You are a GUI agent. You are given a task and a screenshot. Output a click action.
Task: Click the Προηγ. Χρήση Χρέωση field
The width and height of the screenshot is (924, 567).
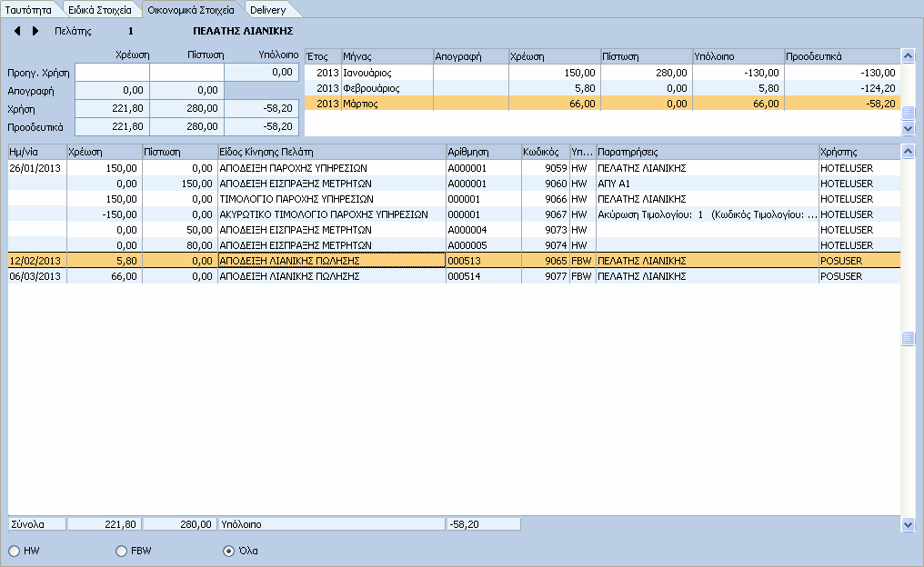pyautogui.click(x=112, y=73)
